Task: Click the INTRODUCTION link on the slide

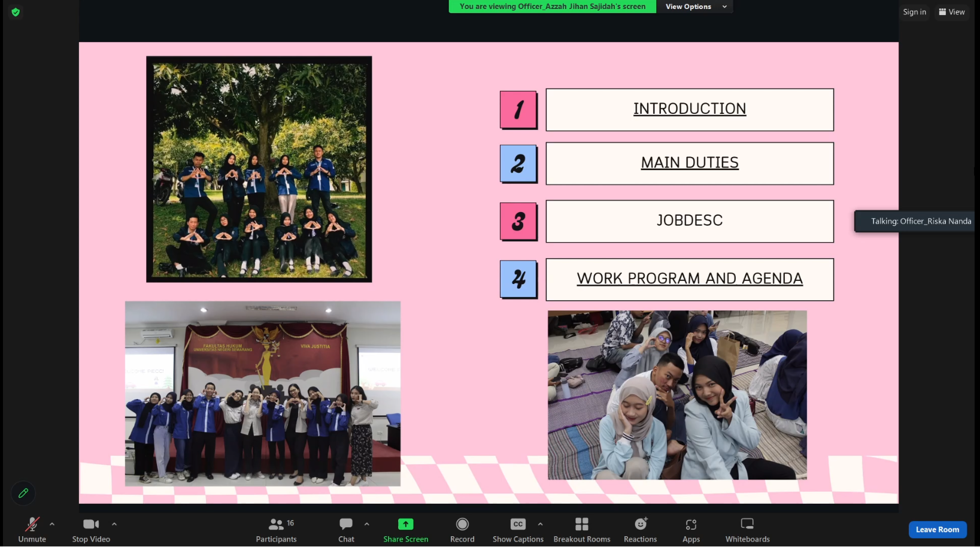Action: (x=690, y=109)
